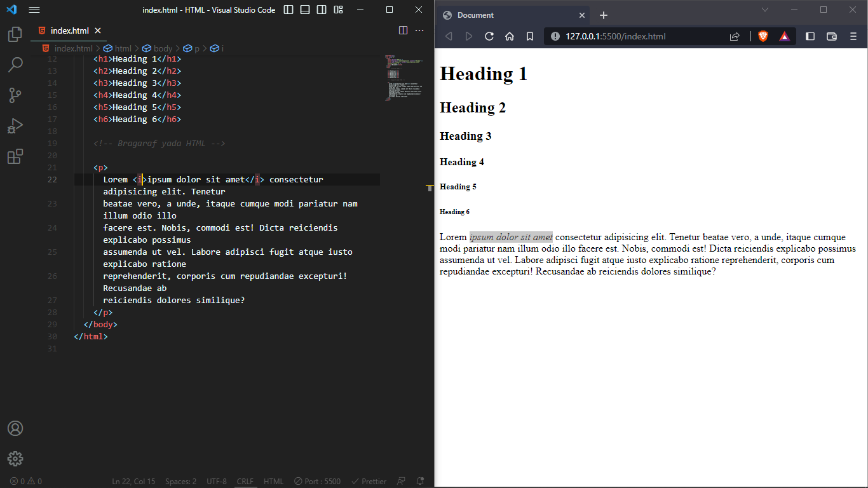Open the Accounts icon in VS Code
Image resolution: width=868 pixels, height=488 pixels.
[x=15, y=428]
